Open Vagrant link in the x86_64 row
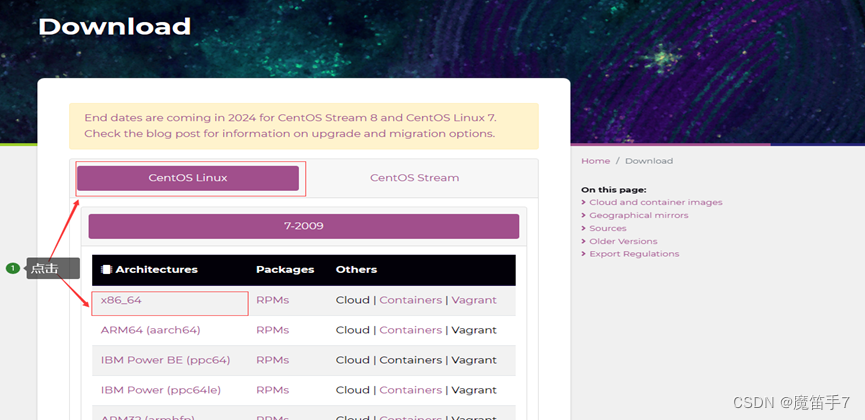The image size is (865, 420). coord(474,300)
